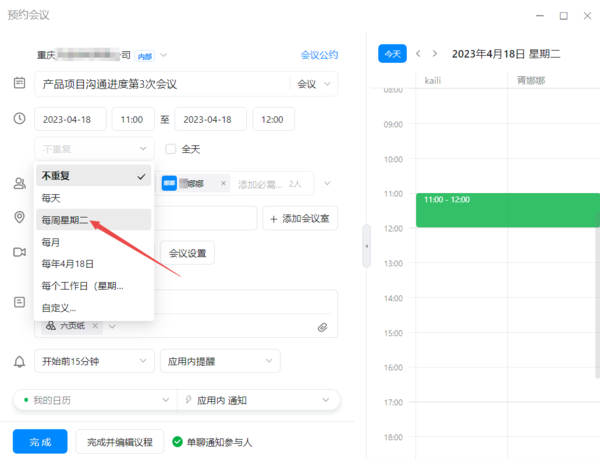The width and height of the screenshot is (600, 460).
Task: Click the video camera icon
Action: pyautogui.click(x=19, y=253)
